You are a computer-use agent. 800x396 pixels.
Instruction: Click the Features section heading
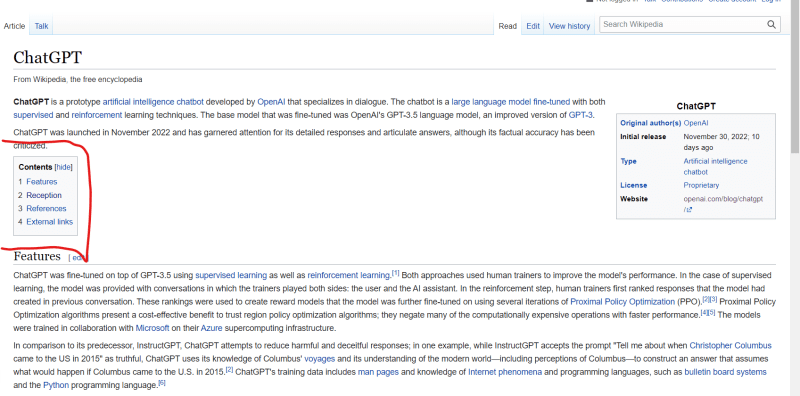tap(37, 256)
